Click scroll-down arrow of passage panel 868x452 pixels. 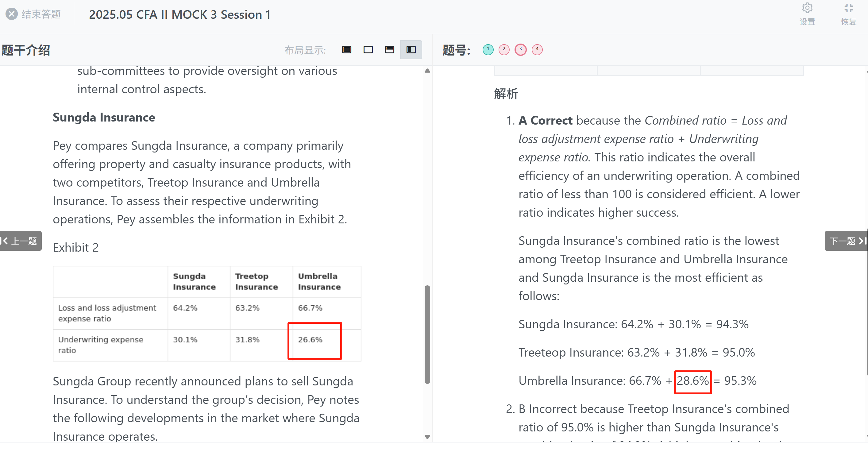click(427, 437)
